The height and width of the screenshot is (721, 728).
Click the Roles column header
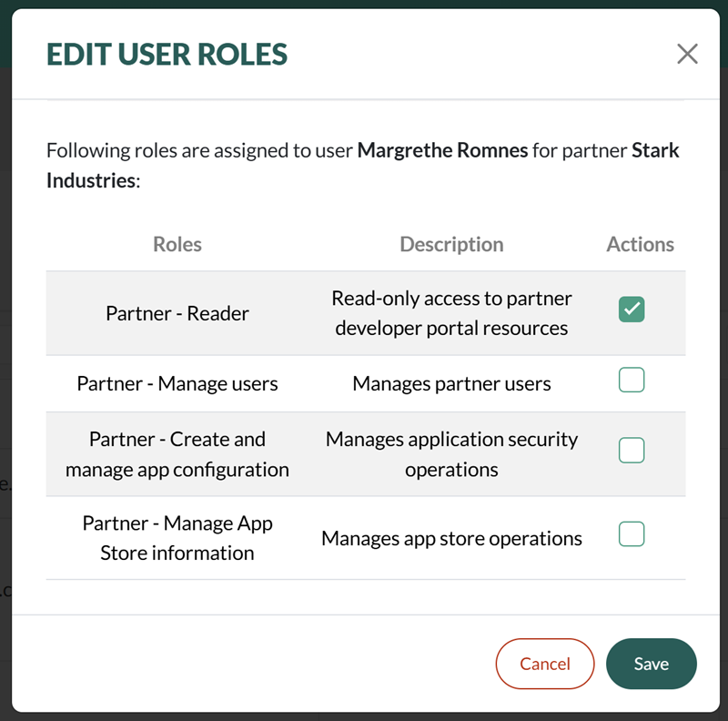pyautogui.click(x=177, y=244)
